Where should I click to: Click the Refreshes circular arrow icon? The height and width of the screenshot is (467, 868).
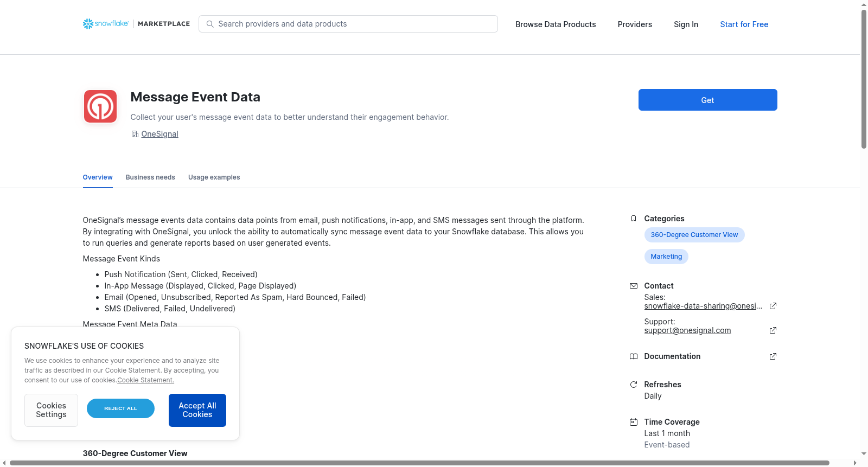point(634,385)
